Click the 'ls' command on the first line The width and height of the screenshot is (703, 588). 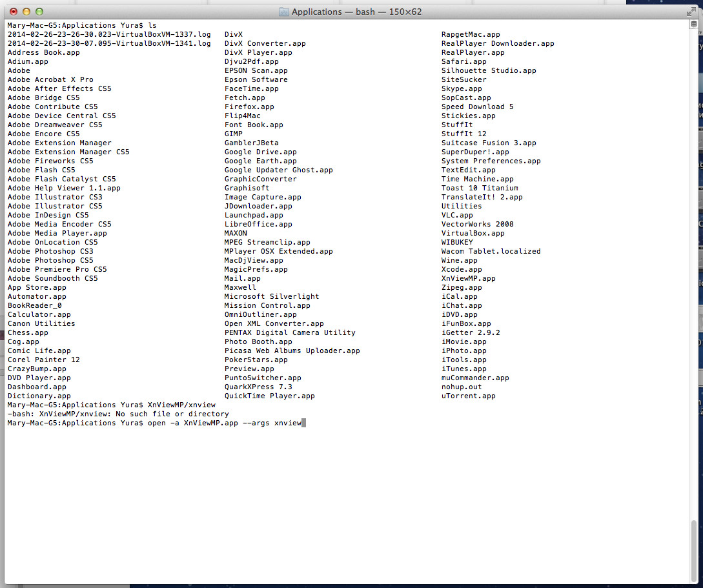[x=152, y=26]
